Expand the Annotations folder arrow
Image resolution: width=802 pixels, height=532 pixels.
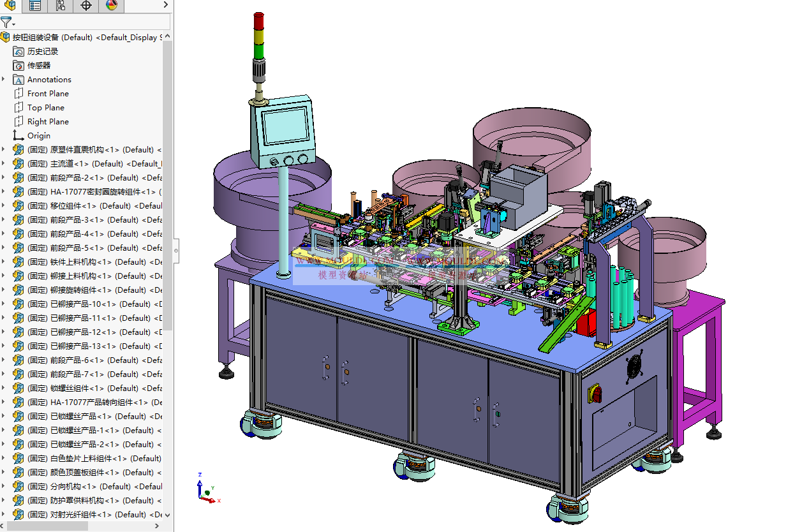click(x=4, y=79)
